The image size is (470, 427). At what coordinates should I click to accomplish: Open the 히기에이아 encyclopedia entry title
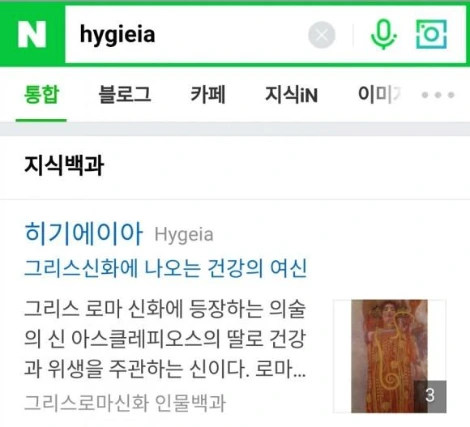(84, 233)
